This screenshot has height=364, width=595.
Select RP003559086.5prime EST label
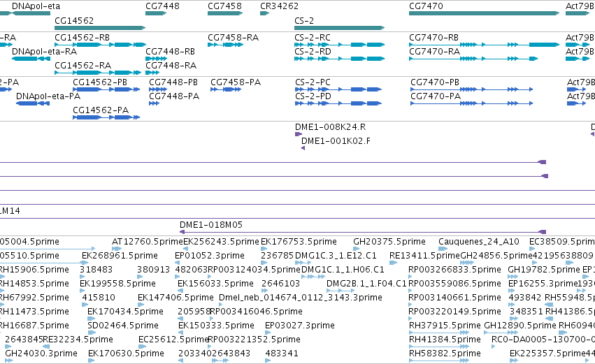(454, 284)
